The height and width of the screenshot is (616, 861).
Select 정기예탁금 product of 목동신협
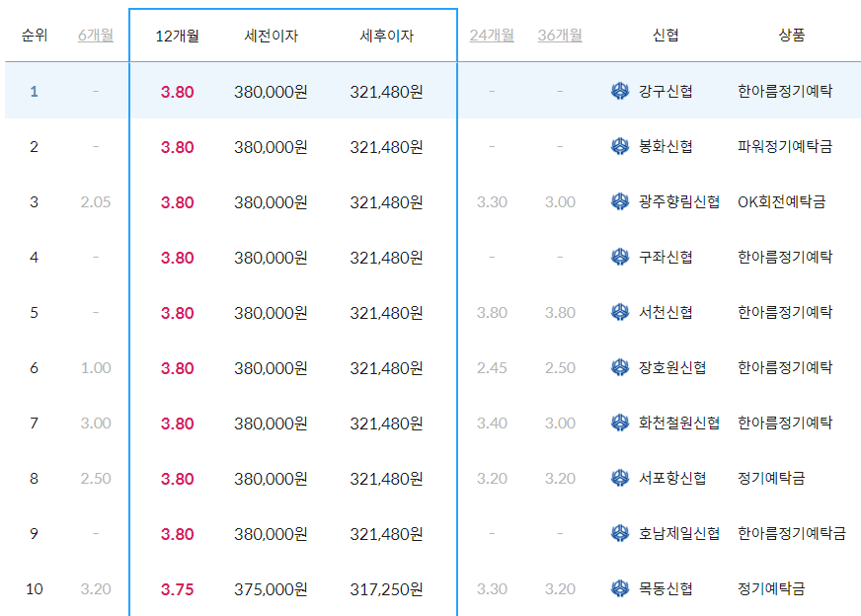click(771, 589)
